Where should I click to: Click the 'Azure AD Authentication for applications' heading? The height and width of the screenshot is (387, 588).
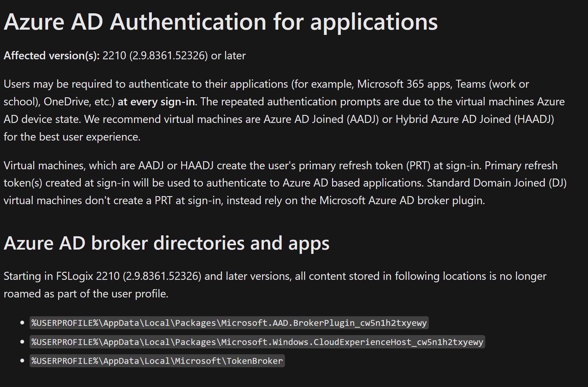coord(221,22)
